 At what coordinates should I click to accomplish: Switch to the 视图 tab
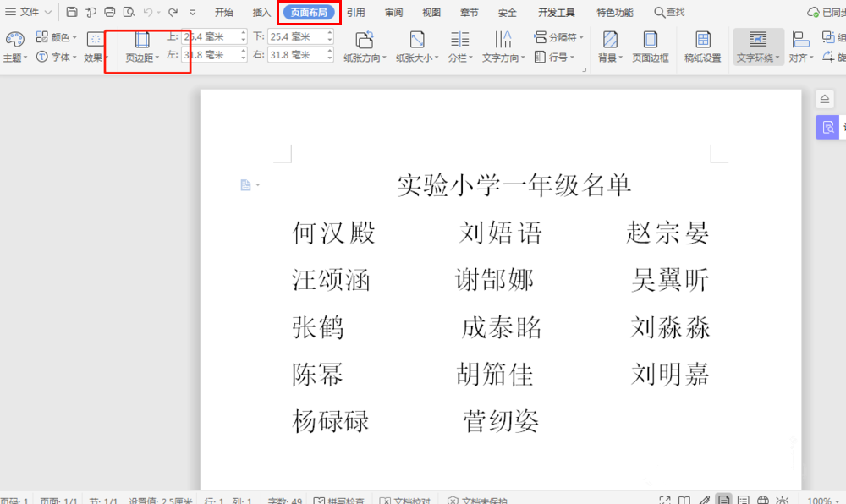pos(431,13)
